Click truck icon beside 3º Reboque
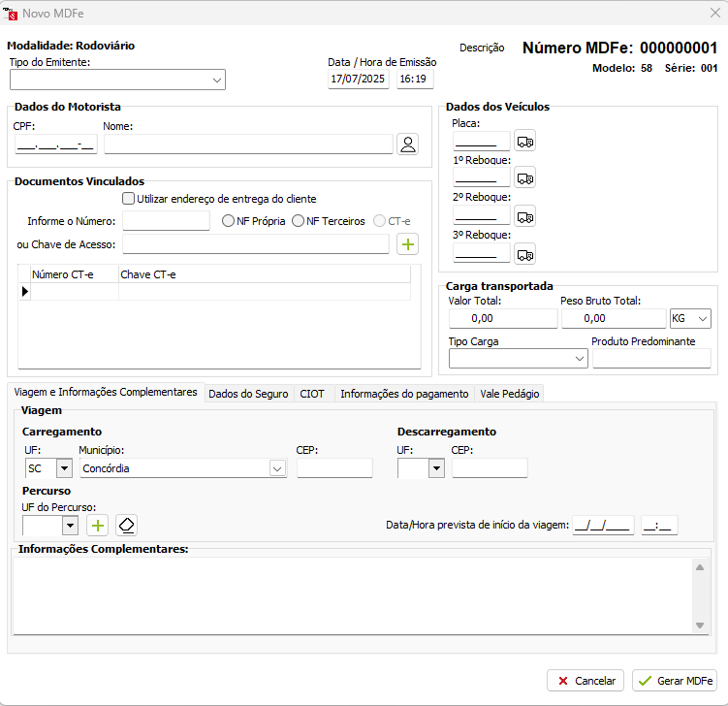 click(x=524, y=254)
